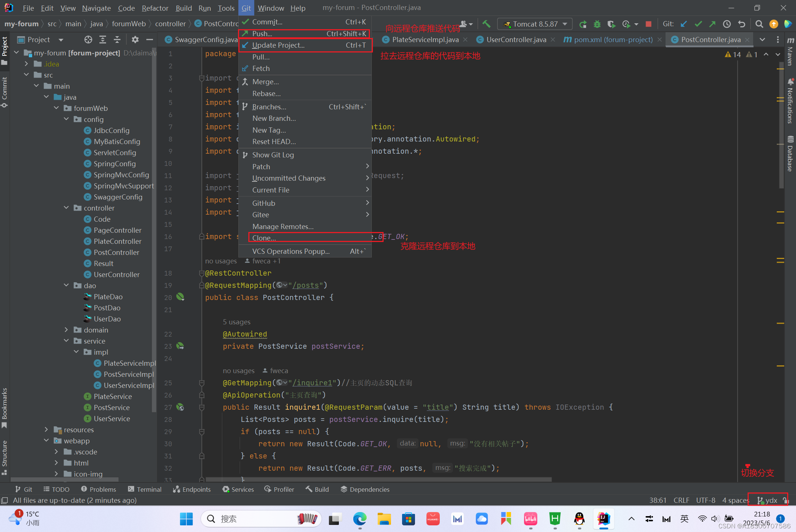Select Clone... from the Git menu
796x532 pixels.
[264, 238]
